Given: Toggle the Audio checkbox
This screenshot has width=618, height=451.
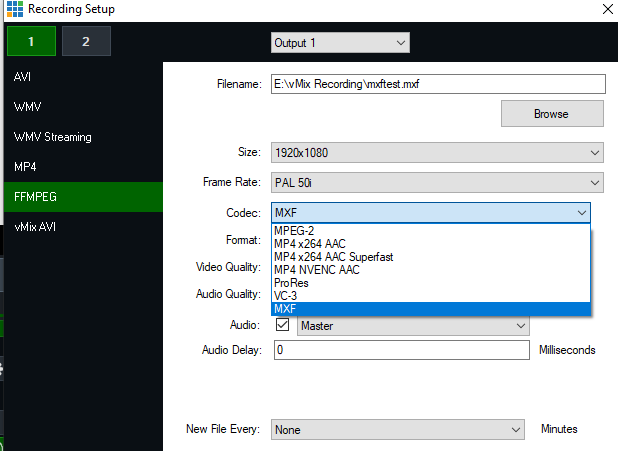Looking at the screenshot, I should [x=282, y=326].
